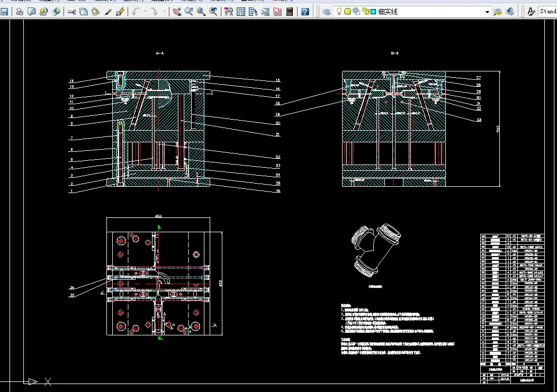Open the Stand text style combo box
Viewport: 557px width, 392px height.
tap(547, 11)
